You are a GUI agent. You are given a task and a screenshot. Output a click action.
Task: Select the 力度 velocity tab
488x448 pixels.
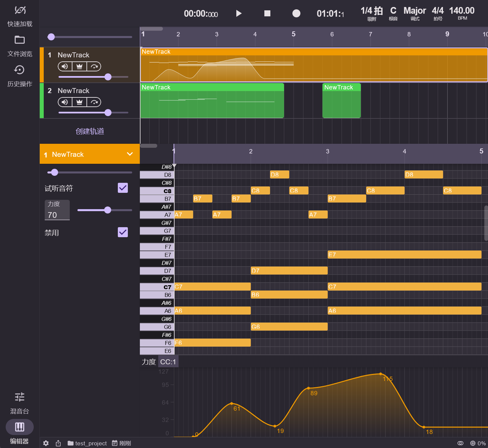[x=149, y=362]
